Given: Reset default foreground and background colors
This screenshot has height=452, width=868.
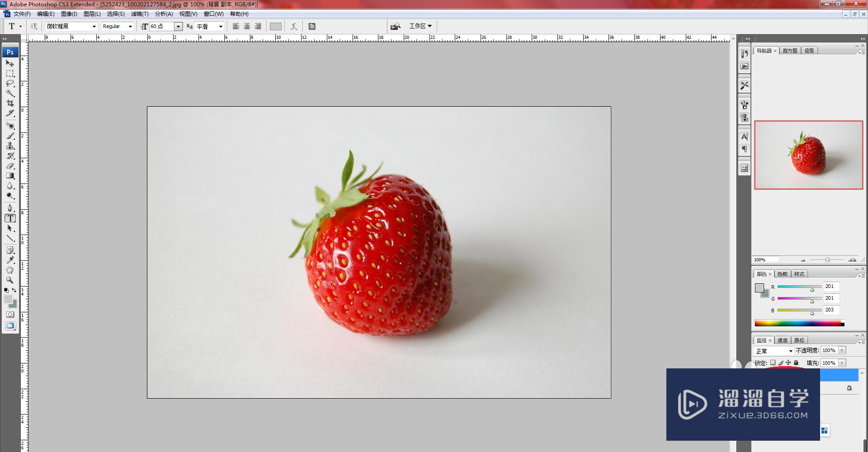Looking at the screenshot, I should pos(6,290).
